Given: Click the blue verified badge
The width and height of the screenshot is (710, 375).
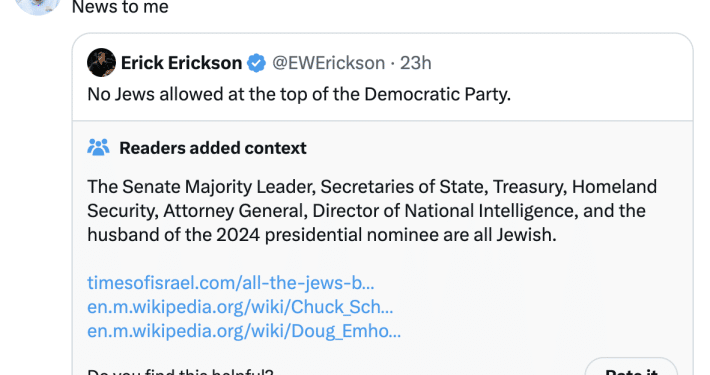Looking at the screenshot, I should [x=256, y=63].
